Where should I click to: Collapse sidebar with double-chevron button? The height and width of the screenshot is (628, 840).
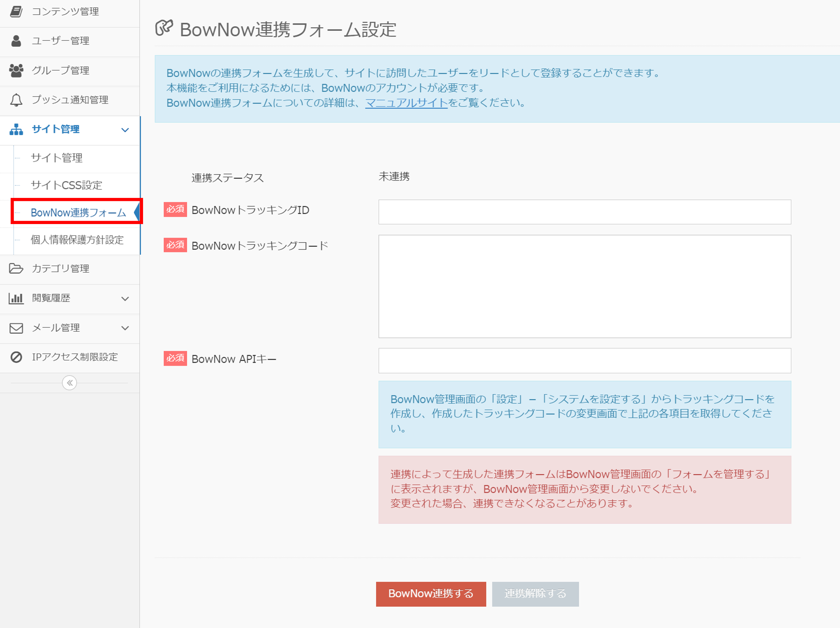click(69, 383)
